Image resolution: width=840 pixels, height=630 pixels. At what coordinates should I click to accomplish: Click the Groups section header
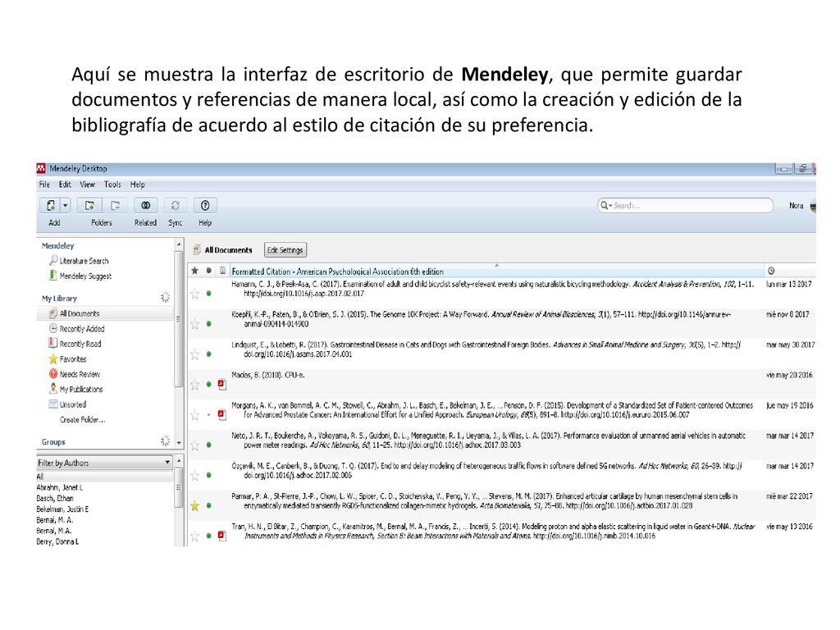point(53,442)
